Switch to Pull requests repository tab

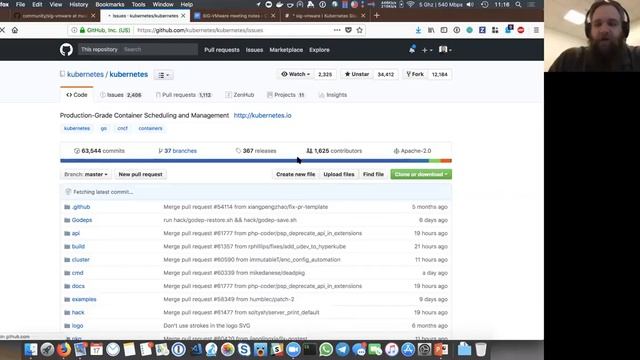pyautogui.click(x=183, y=95)
